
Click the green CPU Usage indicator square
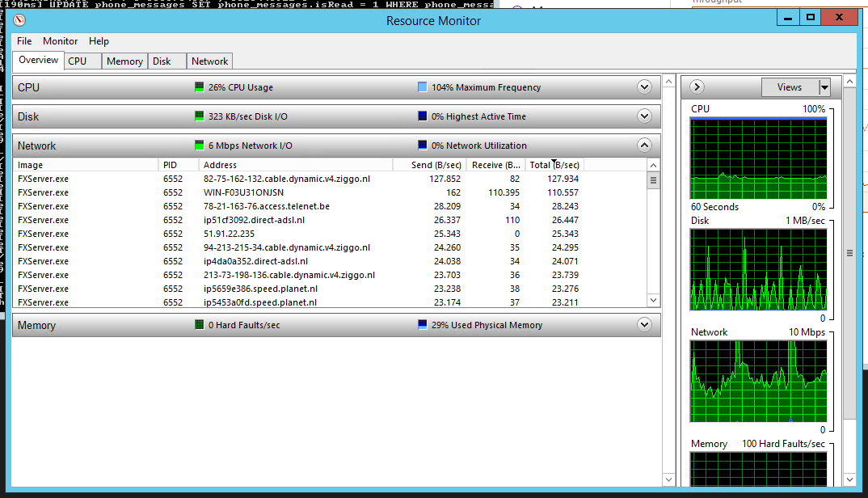coord(200,87)
